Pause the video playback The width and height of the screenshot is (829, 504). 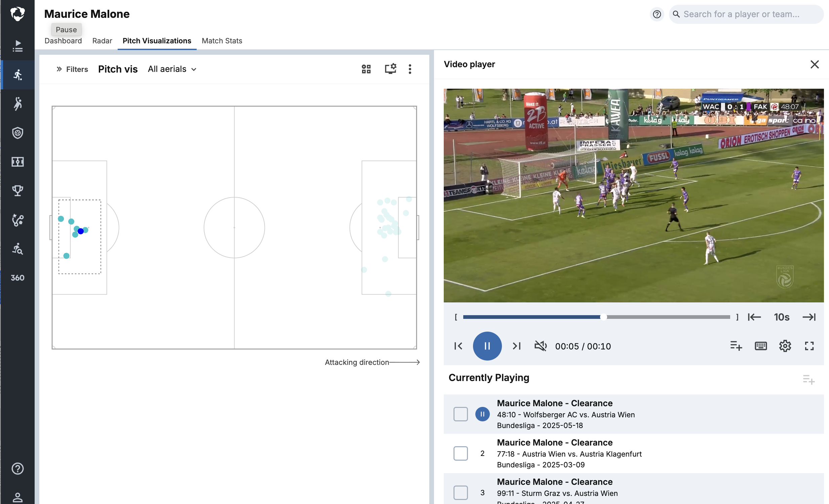pos(487,346)
